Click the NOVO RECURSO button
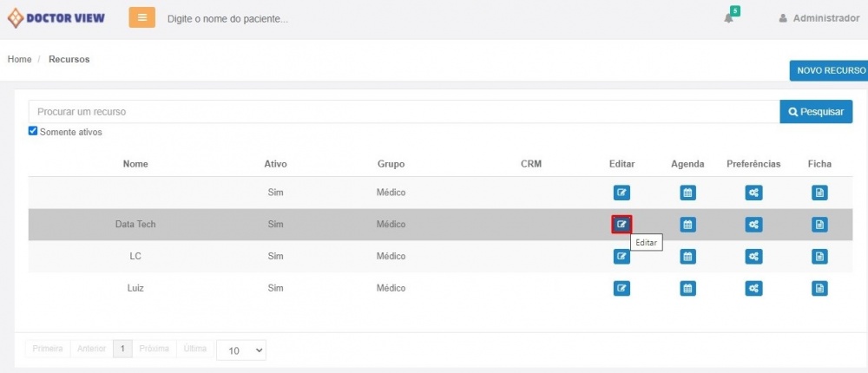The height and width of the screenshot is (373, 868). (830, 71)
